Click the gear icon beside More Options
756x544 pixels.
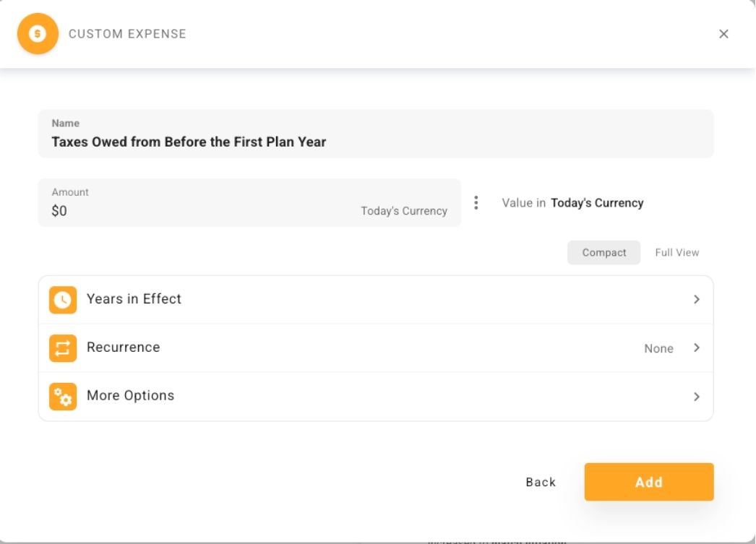pyautogui.click(x=63, y=396)
